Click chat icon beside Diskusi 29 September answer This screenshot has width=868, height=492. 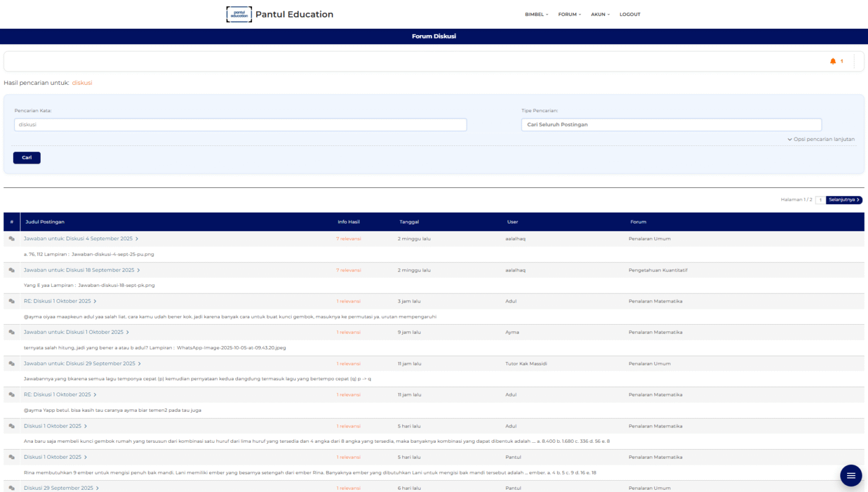tap(11, 364)
